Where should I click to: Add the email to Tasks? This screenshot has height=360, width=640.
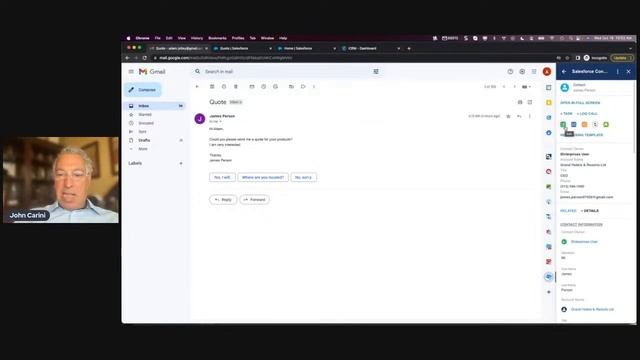(276, 87)
